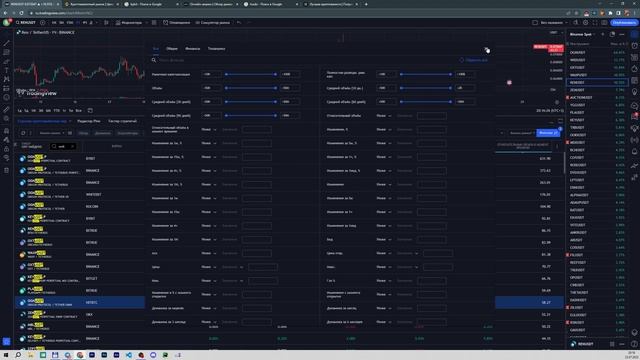
Task: Select the text annotation tool
Action: (x=7, y=70)
